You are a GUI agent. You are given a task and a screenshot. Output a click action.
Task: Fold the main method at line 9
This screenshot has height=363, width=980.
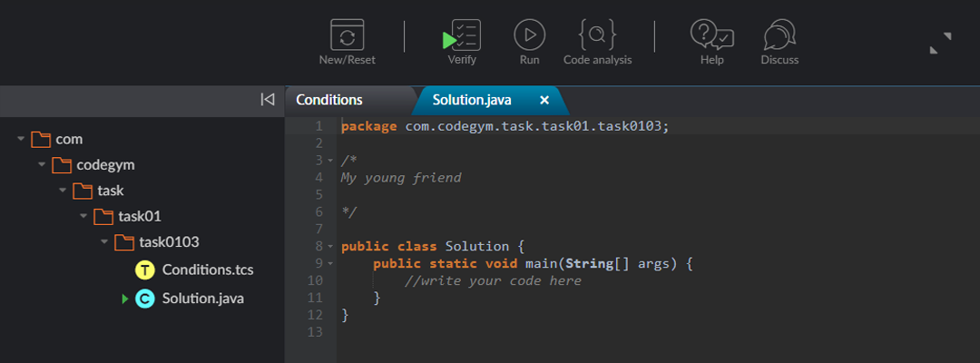tap(330, 264)
